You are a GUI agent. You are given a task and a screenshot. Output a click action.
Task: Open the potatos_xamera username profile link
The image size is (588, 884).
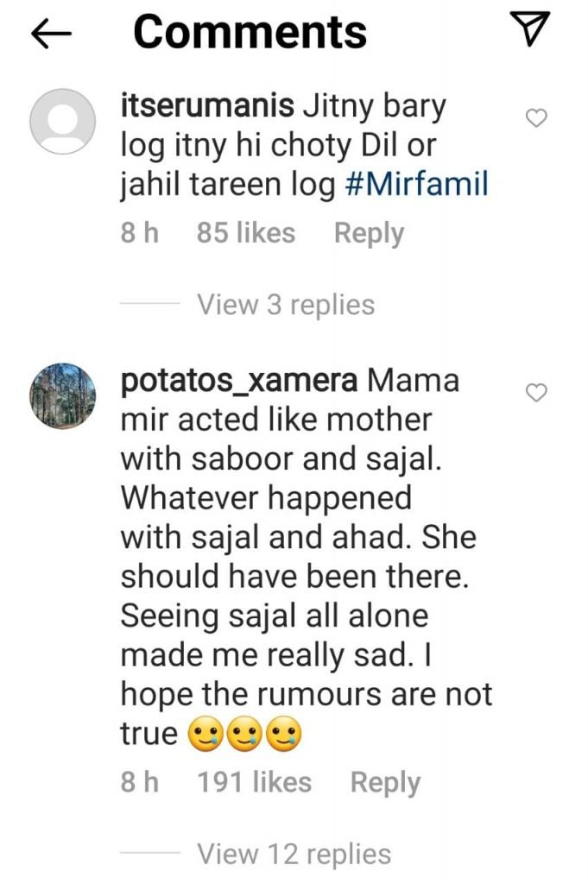[238, 382]
